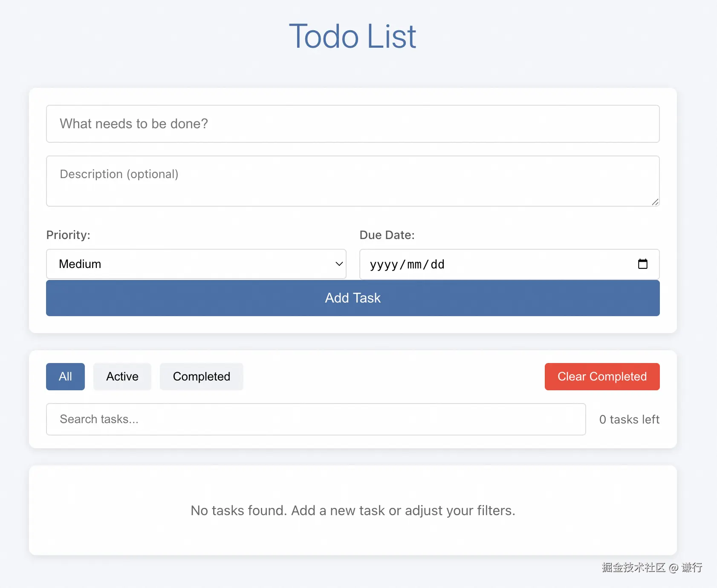Click the "No tasks found" empty message
The image size is (717, 588).
(353, 510)
